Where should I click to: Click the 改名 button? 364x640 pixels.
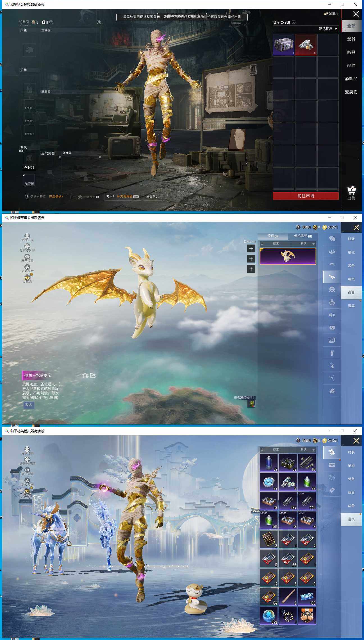(29, 405)
